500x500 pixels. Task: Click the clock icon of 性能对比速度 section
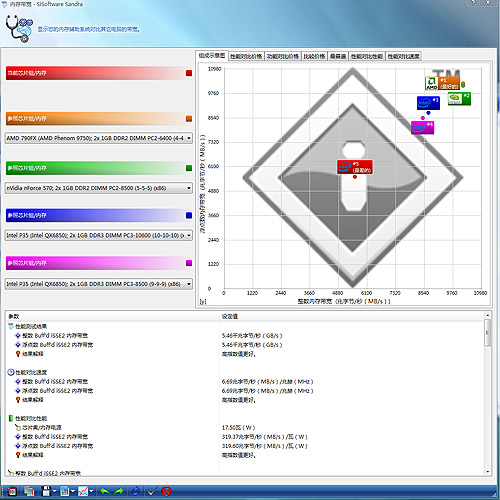click(x=11, y=372)
